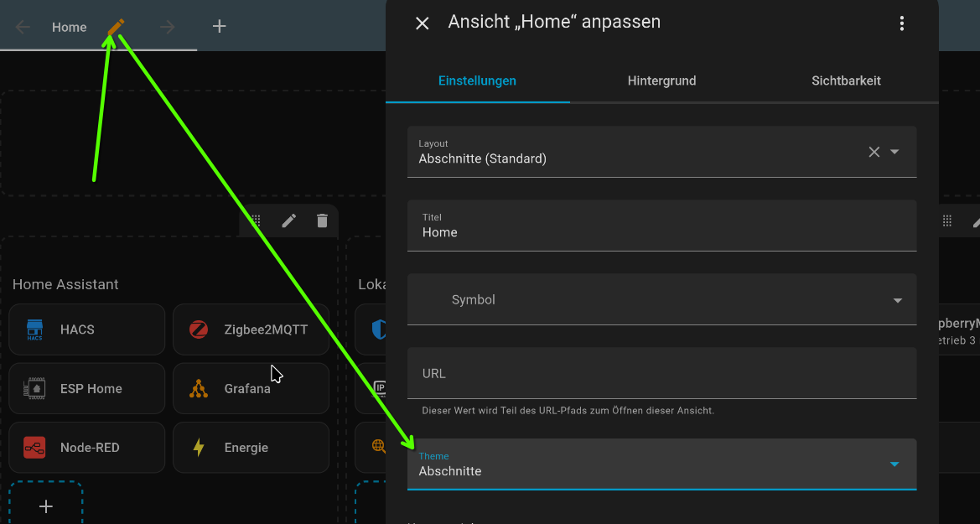This screenshot has height=524, width=980.
Task: Edit the Home Assistant section via pencil icon
Action: pyautogui.click(x=289, y=220)
